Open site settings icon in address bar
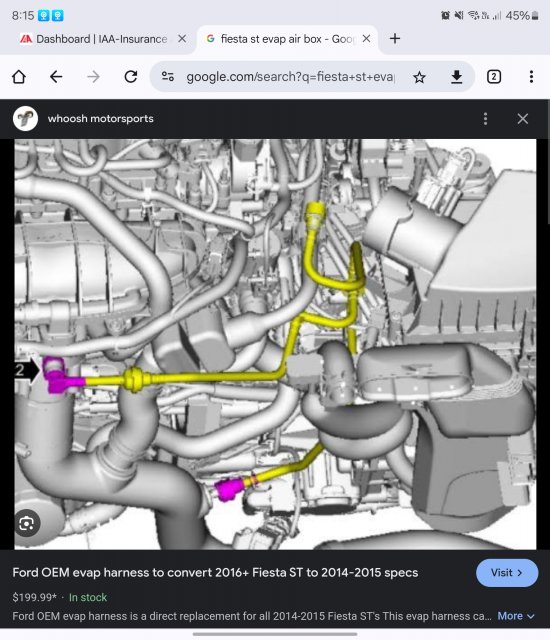Screen dimensions: 550x640 168,76
